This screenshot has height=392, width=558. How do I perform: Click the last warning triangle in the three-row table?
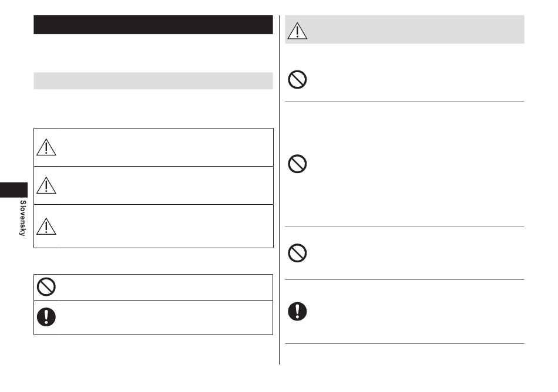point(46,227)
